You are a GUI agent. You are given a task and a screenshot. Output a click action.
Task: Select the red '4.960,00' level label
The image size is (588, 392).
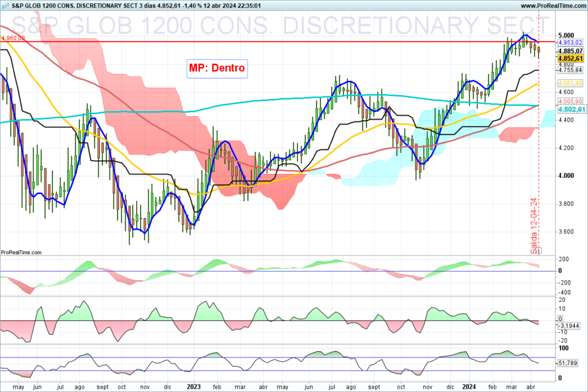(13, 38)
